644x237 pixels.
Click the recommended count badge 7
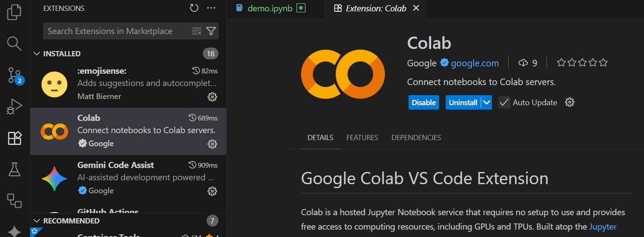212,221
